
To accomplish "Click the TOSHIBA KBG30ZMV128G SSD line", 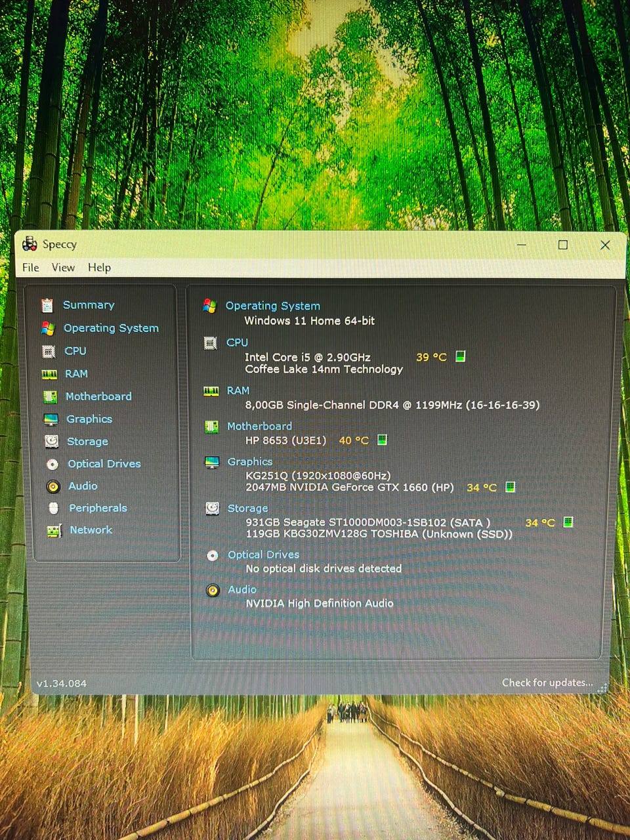I will click(379, 534).
